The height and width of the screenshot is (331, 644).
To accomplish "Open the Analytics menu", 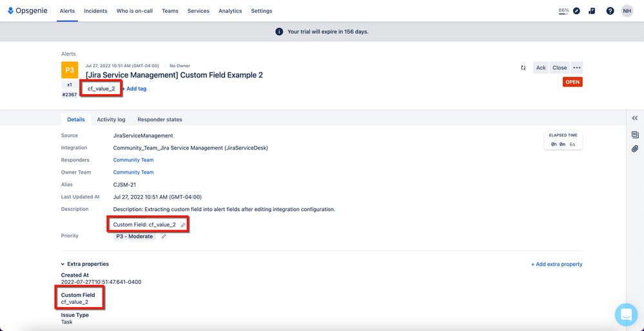I will 230,11.
